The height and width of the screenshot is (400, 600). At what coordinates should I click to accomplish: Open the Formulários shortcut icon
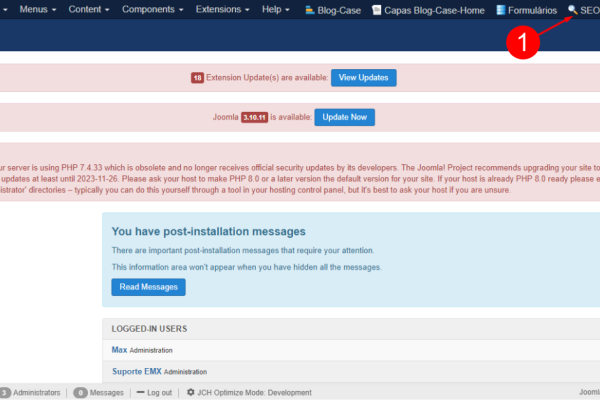coord(500,10)
